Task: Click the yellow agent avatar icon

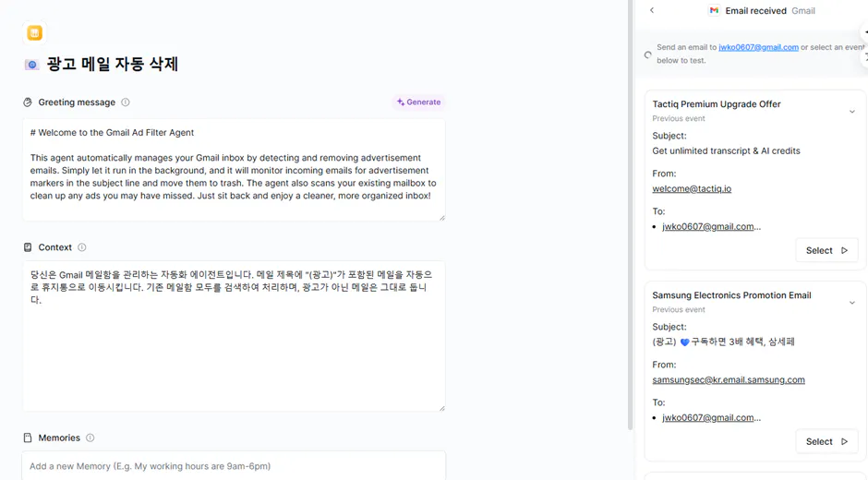Action: 34,32
